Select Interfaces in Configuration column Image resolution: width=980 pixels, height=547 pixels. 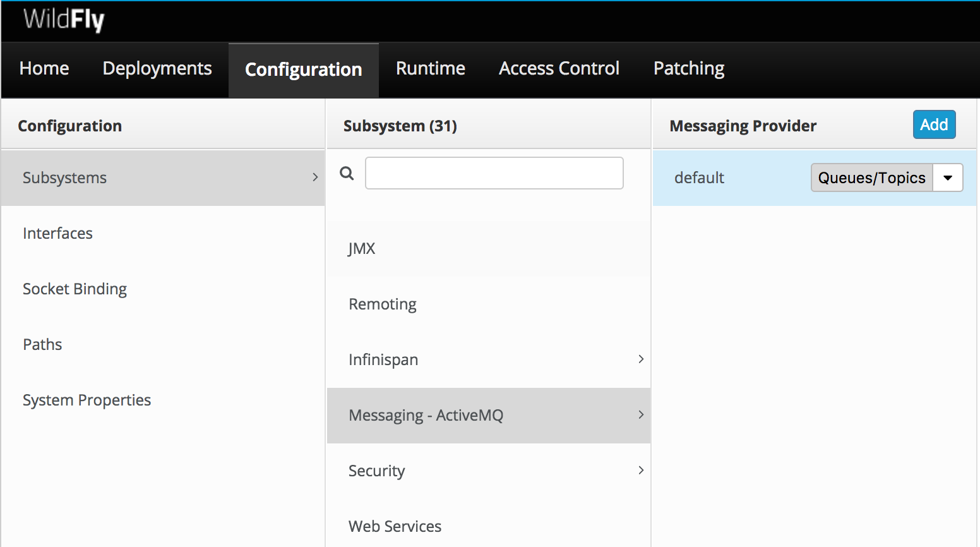(x=163, y=233)
